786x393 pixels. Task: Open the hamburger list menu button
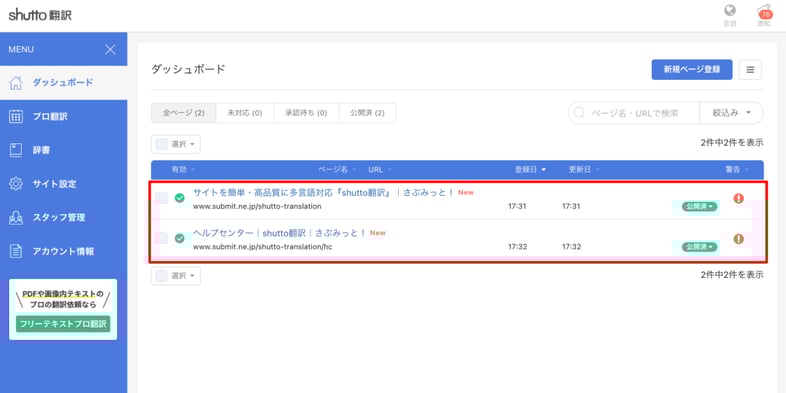click(x=750, y=70)
